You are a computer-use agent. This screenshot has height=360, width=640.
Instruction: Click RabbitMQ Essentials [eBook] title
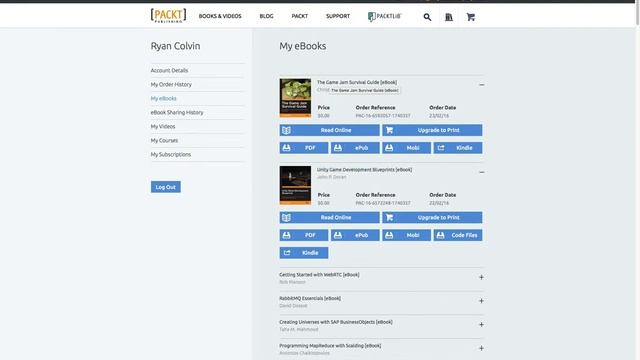point(310,298)
